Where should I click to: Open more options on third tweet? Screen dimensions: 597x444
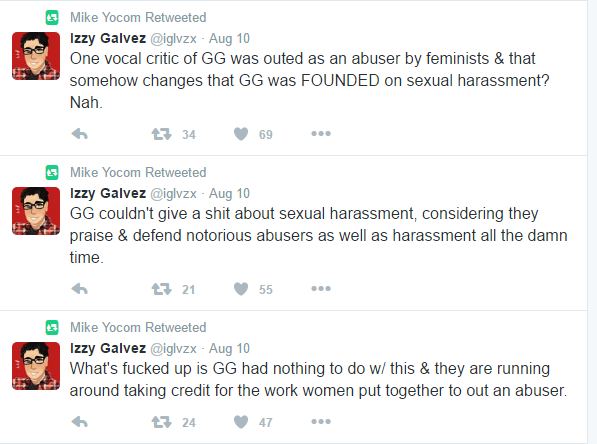(x=321, y=422)
